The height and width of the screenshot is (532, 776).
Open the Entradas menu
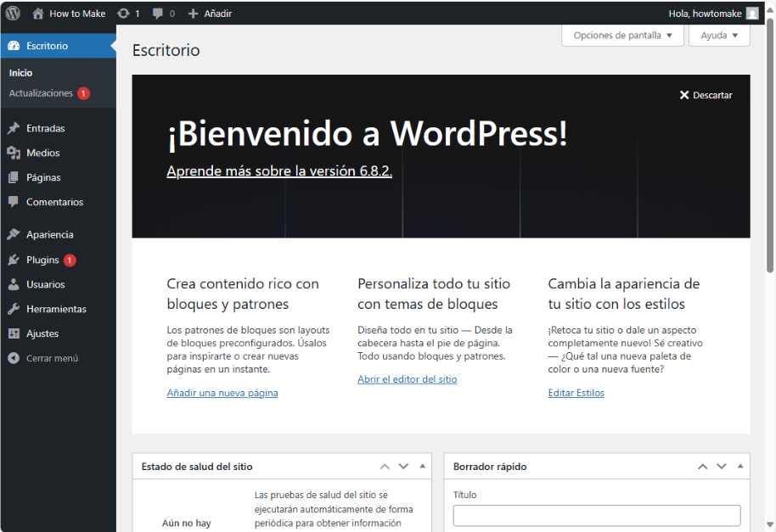[45, 129]
